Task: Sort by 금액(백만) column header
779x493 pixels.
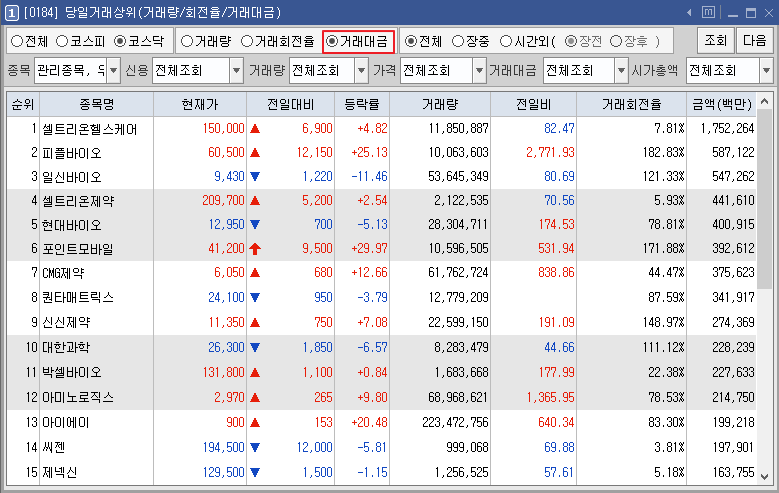Action: 721,104
